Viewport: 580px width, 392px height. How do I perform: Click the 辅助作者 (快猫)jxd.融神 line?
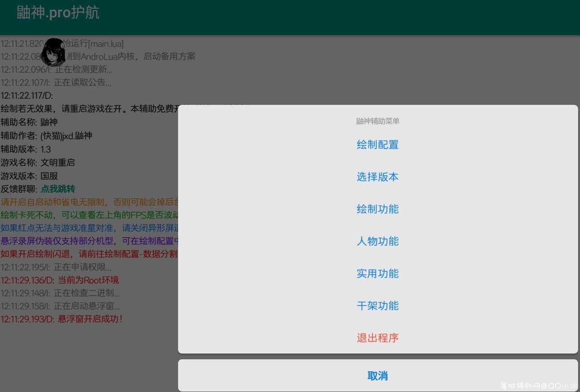(x=47, y=136)
